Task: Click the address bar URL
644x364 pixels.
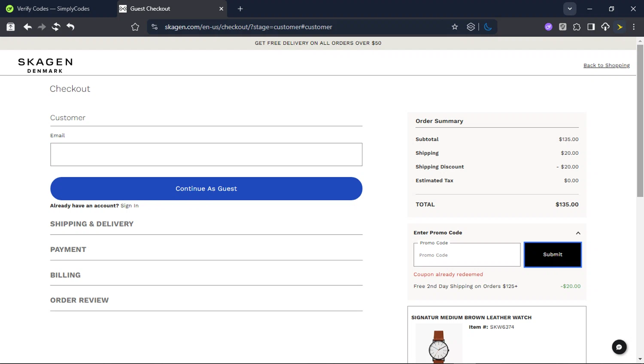Action: [x=248, y=27]
